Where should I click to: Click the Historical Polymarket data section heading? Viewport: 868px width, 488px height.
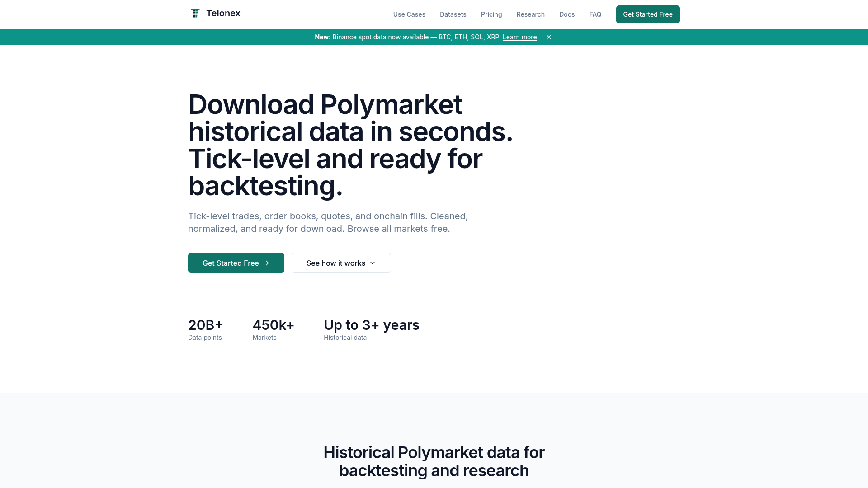[x=434, y=461]
